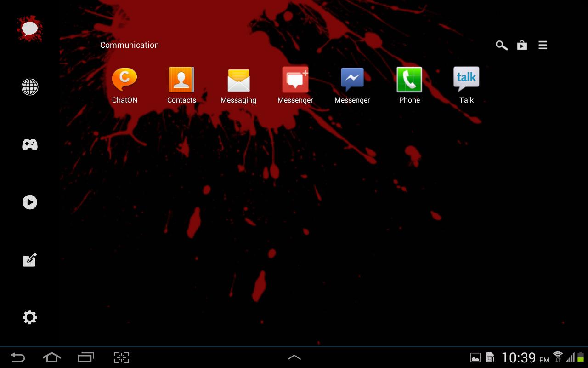Tap the Home navigation button
Screen dimensions: 588x368
pos(51,357)
